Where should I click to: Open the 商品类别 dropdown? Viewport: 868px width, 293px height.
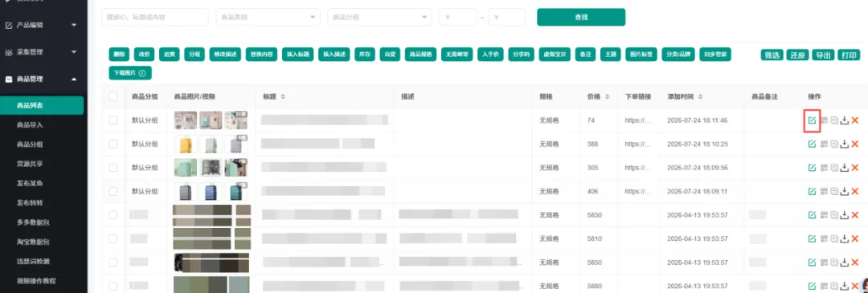click(268, 17)
